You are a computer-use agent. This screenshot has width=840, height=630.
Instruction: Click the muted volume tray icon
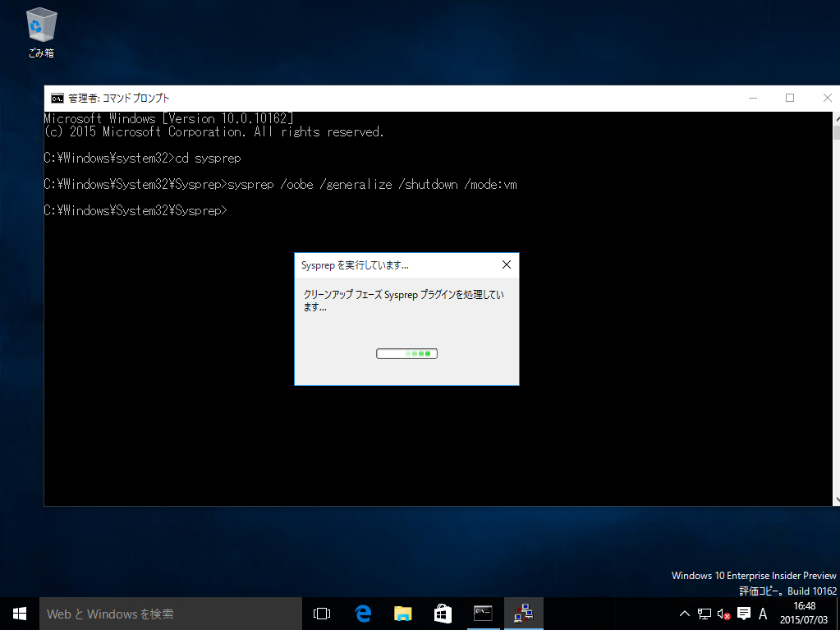pyautogui.click(x=723, y=614)
